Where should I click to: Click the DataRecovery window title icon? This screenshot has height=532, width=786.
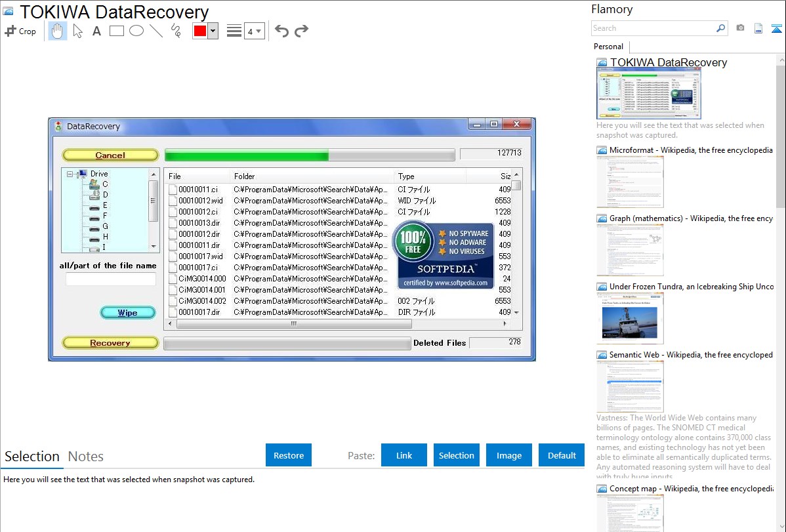58,127
